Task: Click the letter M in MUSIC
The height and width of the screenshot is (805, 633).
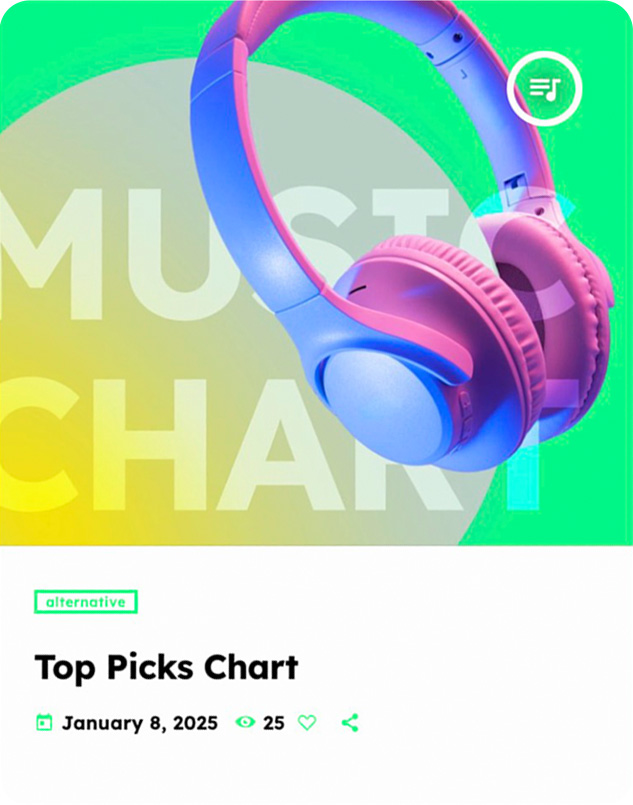Action: (51, 254)
